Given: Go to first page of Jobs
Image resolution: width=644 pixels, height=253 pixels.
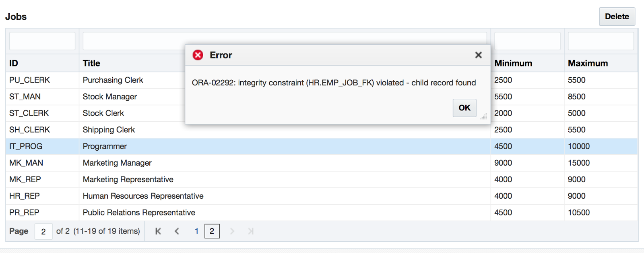Looking at the screenshot, I should [158, 231].
